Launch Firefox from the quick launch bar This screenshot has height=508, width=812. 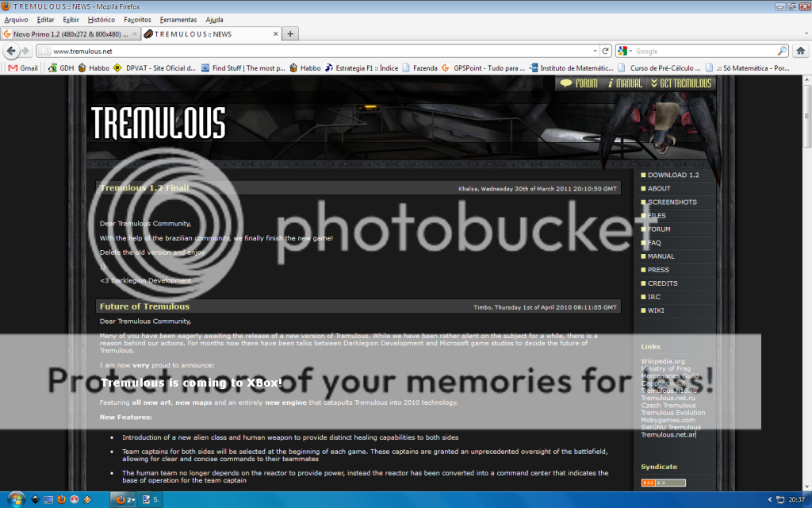[62, 500]
